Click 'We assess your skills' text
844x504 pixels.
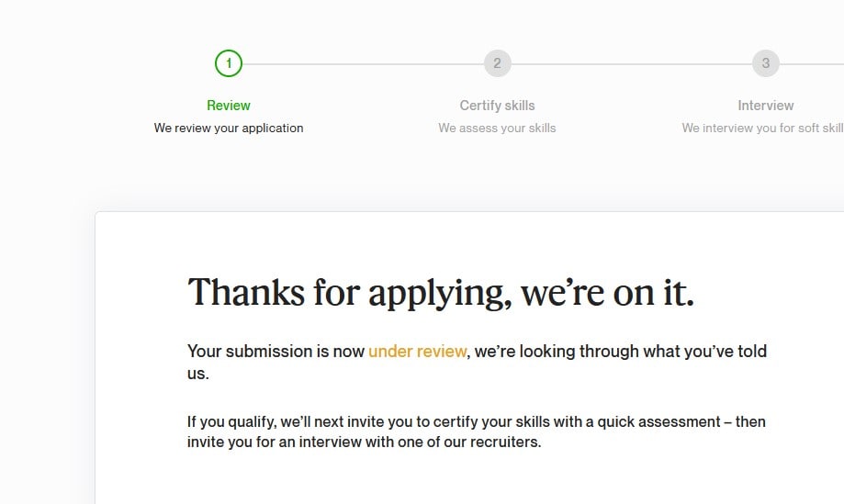pos(497,128)
